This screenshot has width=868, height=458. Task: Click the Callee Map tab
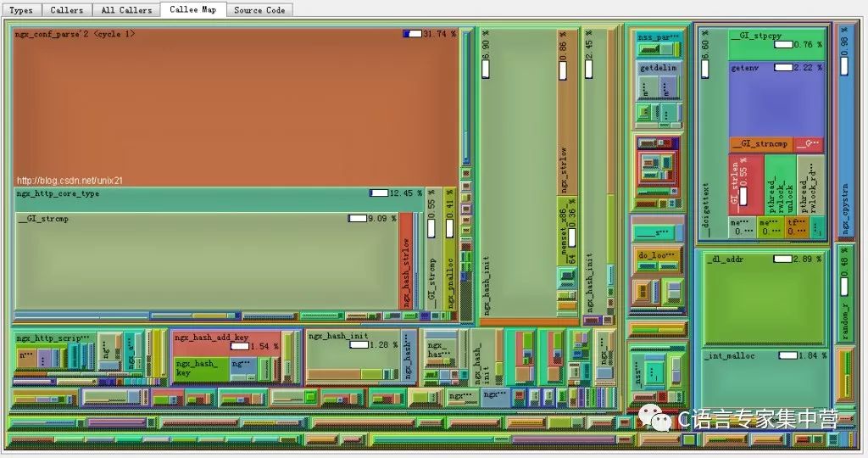tap(193, 10)
